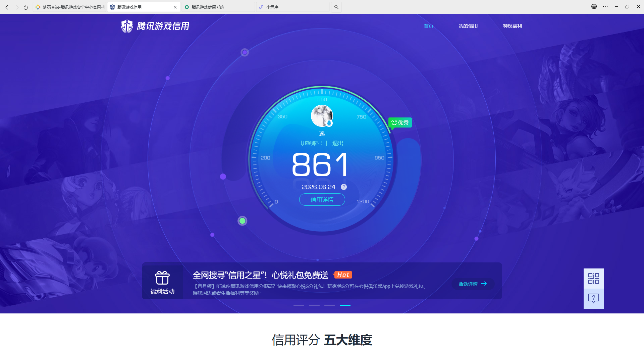This screenshot has width=644, height=349.
Task: Click the credit score 861
Action: [x=320, y=164]
